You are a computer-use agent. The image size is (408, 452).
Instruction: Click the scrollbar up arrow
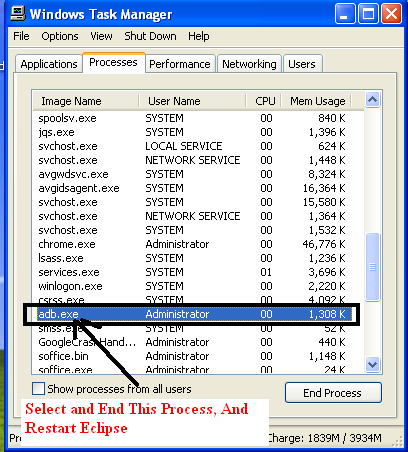372,99
